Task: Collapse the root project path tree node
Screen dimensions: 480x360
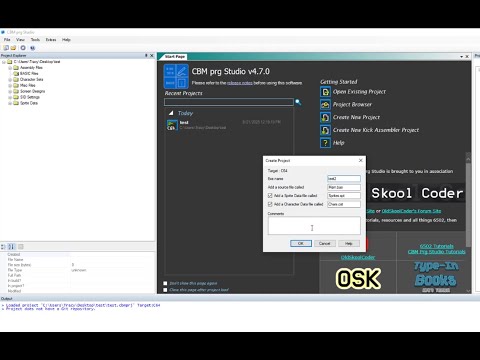Action: point(4,62)
